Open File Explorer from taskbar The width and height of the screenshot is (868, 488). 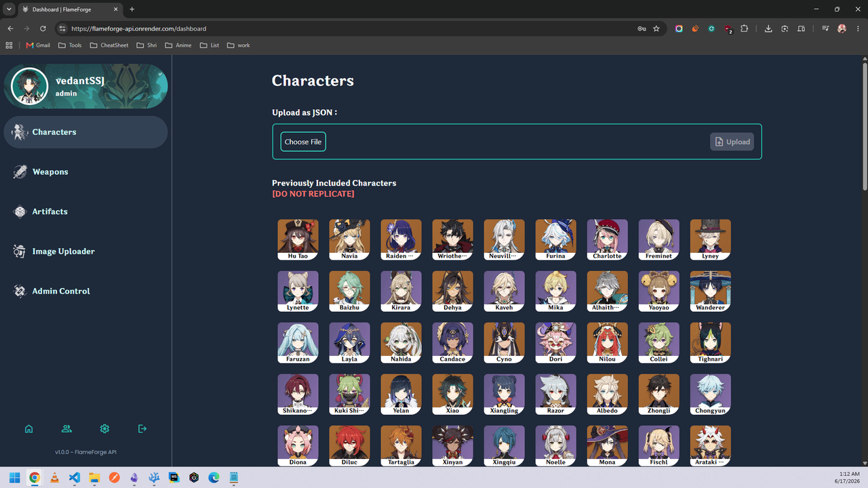pos(94,478)
